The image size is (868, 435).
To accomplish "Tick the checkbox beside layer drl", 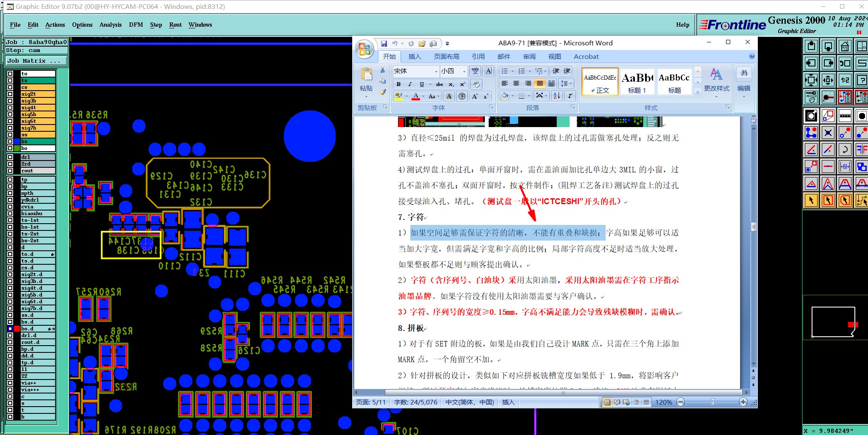I will click(10, 157).
